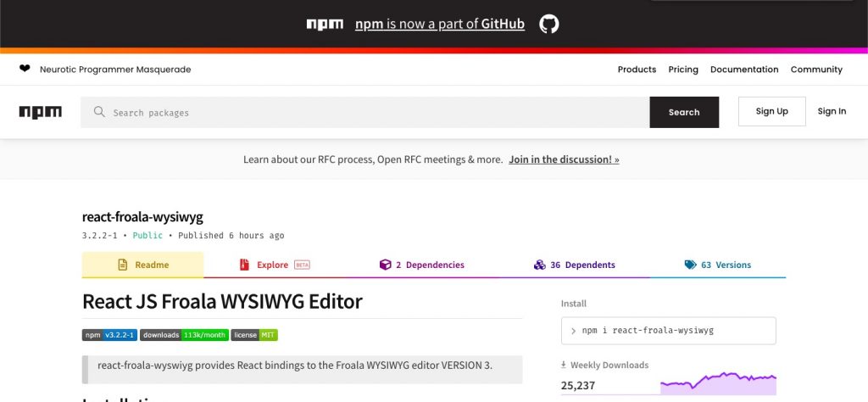Click the Install label in sidebar
Viewport: 868px width, 402px height.
(574, 304)
